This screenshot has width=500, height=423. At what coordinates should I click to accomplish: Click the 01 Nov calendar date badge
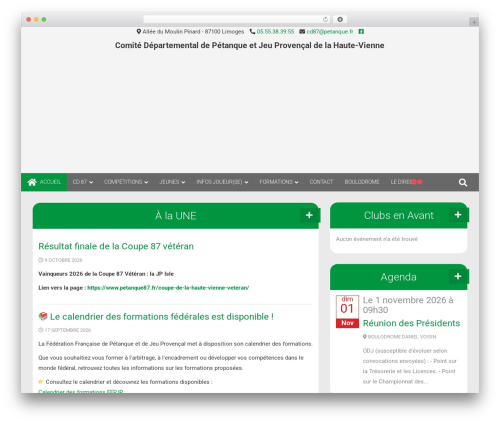pos(347,311)
